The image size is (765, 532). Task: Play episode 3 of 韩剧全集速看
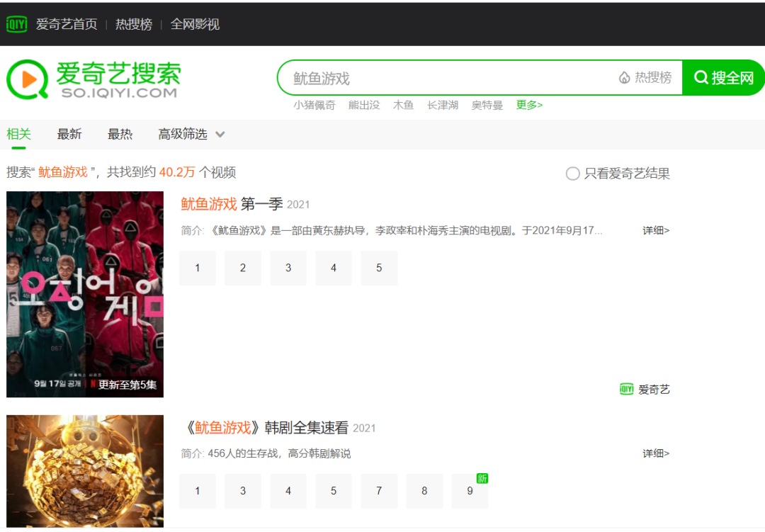click(242, 491)
